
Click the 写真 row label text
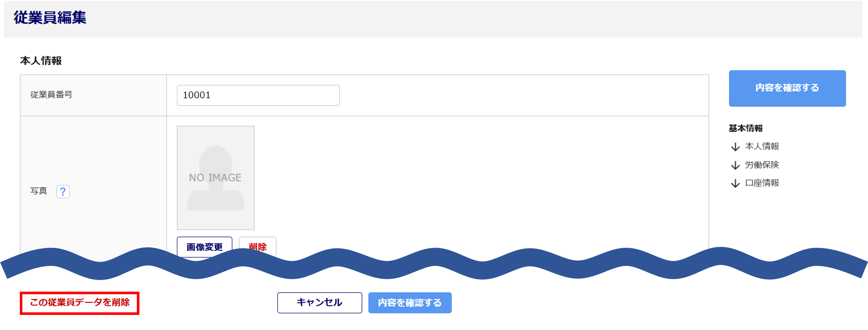[39, 191]
